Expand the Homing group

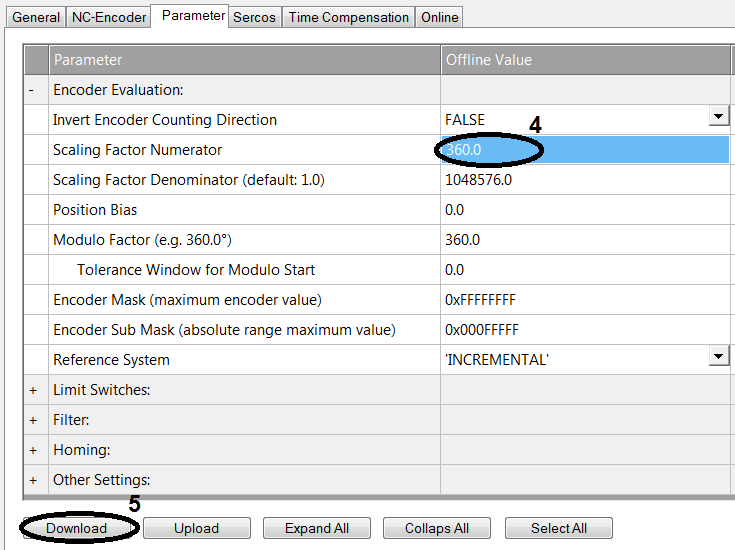[33, 450]
